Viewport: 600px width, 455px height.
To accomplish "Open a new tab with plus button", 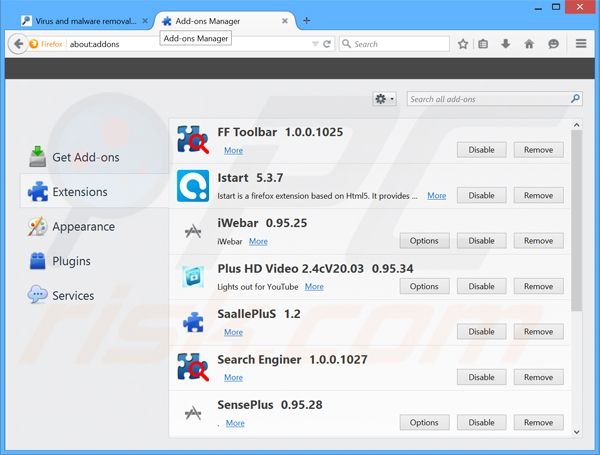I will click(x=307, y=21).
